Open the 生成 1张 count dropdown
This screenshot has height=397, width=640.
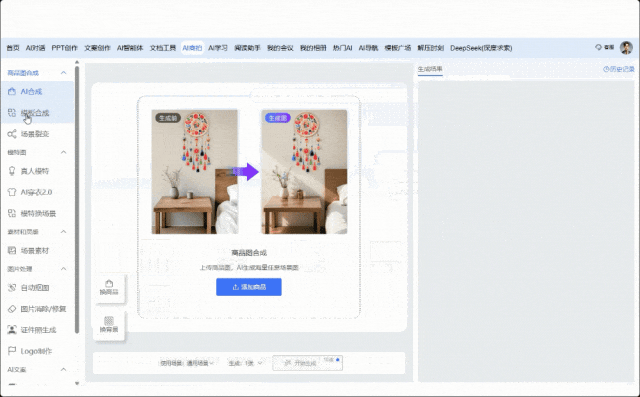pos(245,363)
